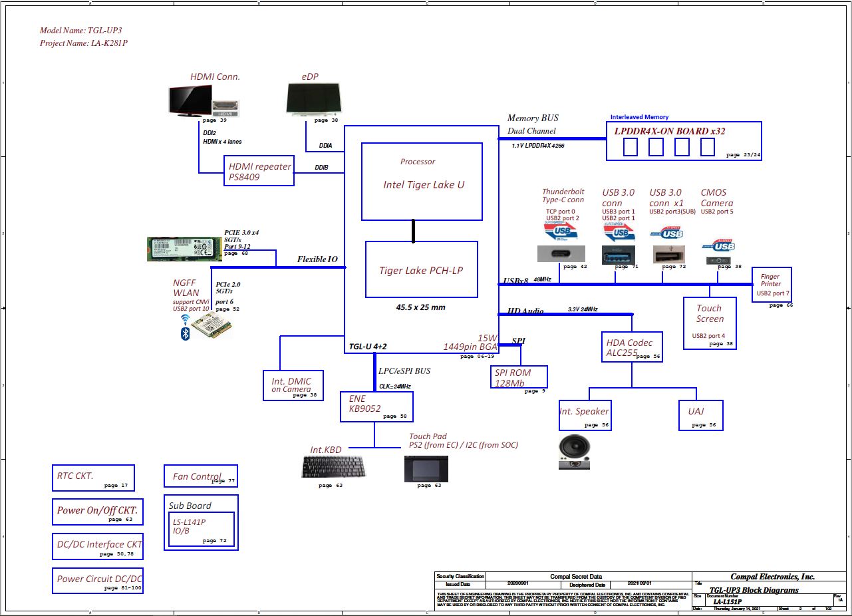Click the Thunderbolt Type-C port image
Screen dimensions: 852x616
point(561,253)
